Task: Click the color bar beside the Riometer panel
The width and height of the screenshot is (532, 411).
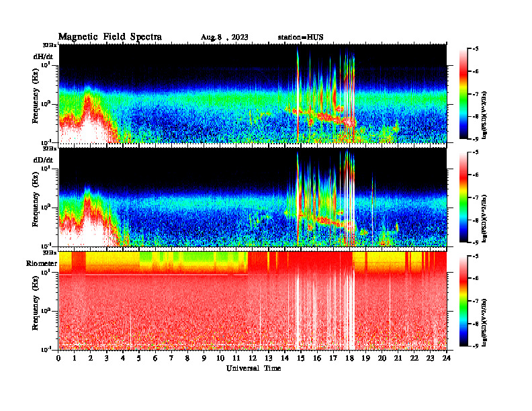Action: coord(463,301)
